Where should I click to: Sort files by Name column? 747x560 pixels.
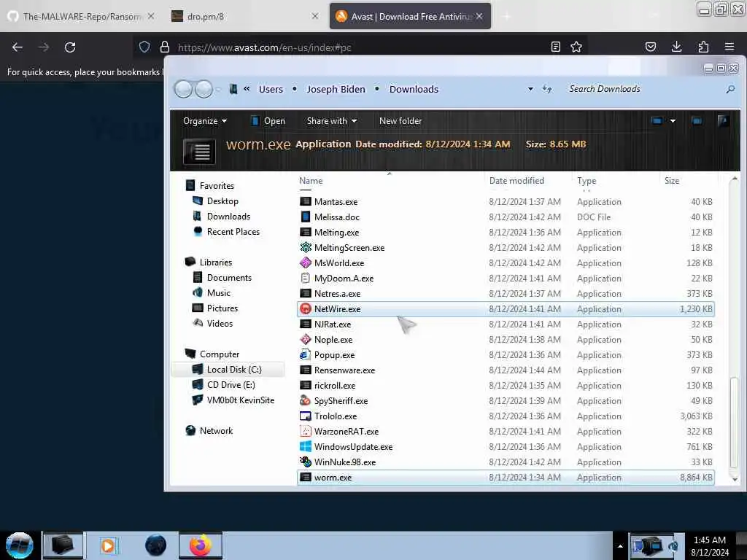click(x=311, y=181)
